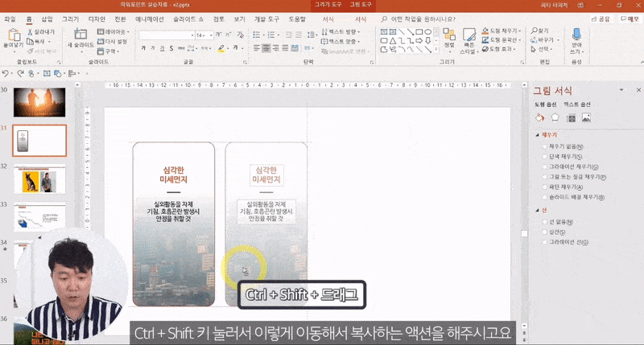The height and width of the screenshot is (345, 644).
Task: Click the bullet list icon
Action: [x=257, y=35]
